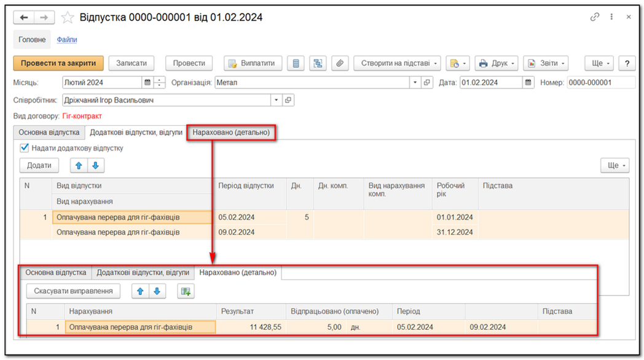Expand the Співробітник dropdown list
The height and width of the screenshot is (360, 644).
(x=276, y=100)
